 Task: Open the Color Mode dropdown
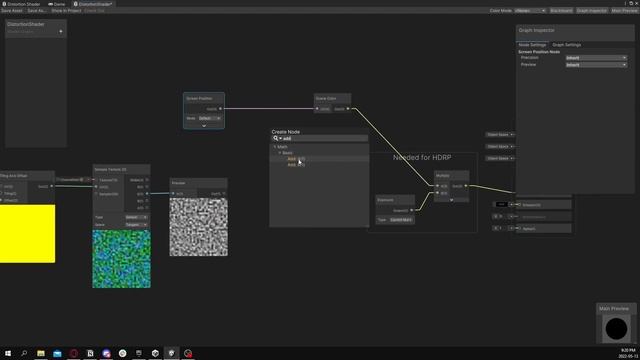click(x=529, y=11)
